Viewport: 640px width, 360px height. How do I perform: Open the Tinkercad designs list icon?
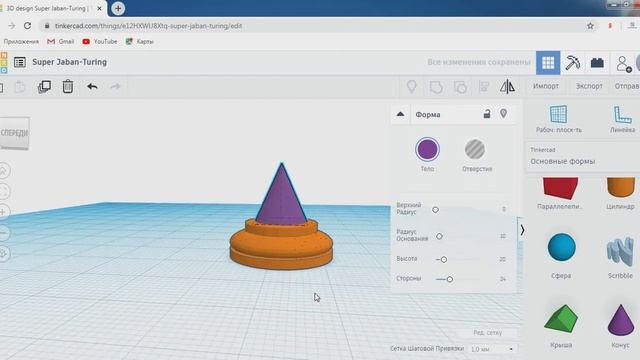click(20, 62)
